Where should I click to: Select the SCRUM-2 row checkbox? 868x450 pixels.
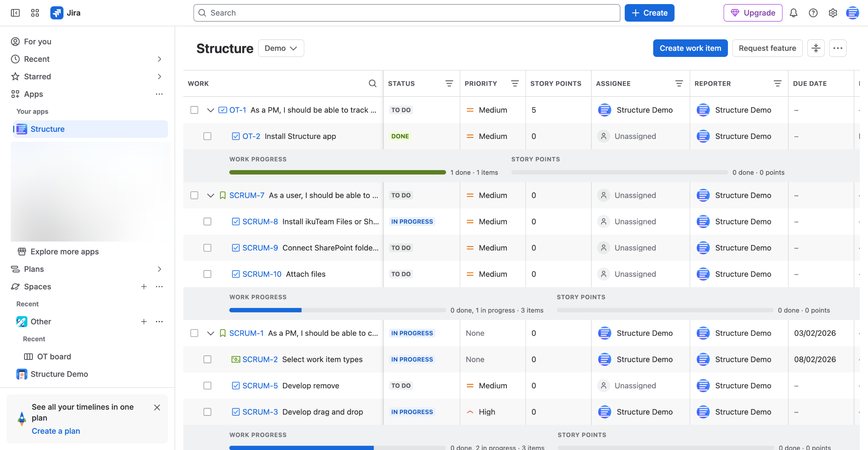208,360
